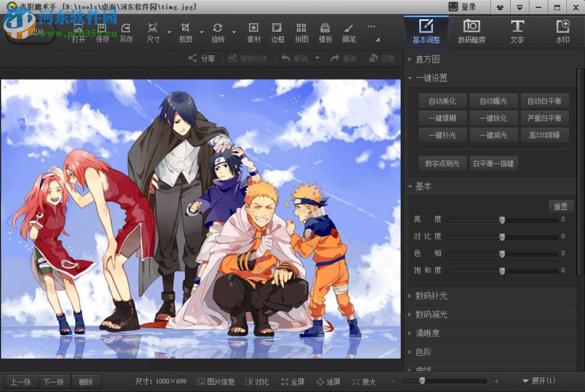Screen dimensions: 585x392
Task: Zoom in with plus icon
Action: click(x=496, y=381)
